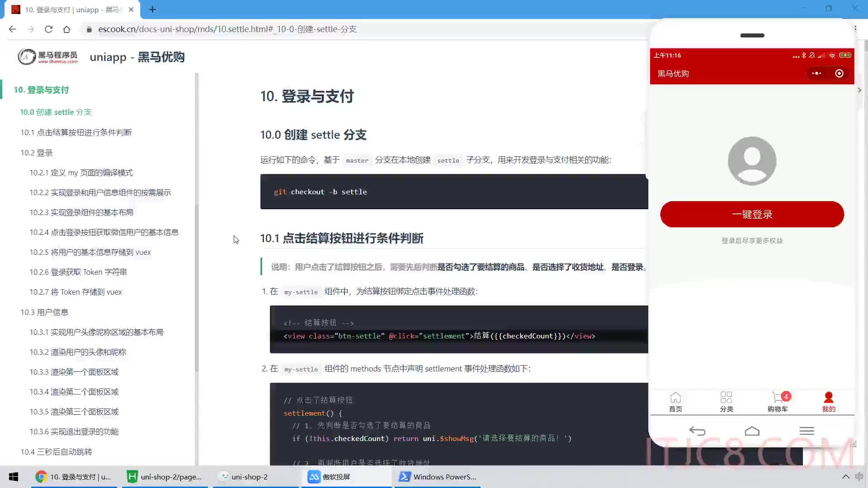Tap the mini program close circle icon

(x=839, y=73)
